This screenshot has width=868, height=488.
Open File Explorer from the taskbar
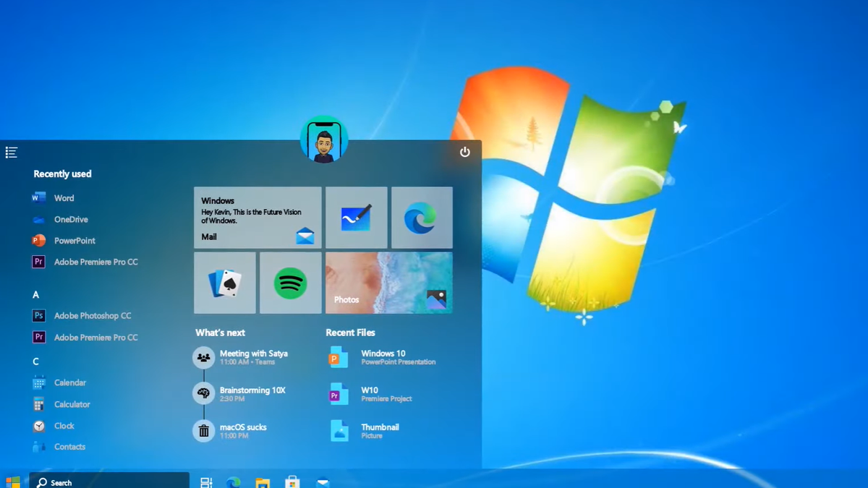(x=263, y=482)
